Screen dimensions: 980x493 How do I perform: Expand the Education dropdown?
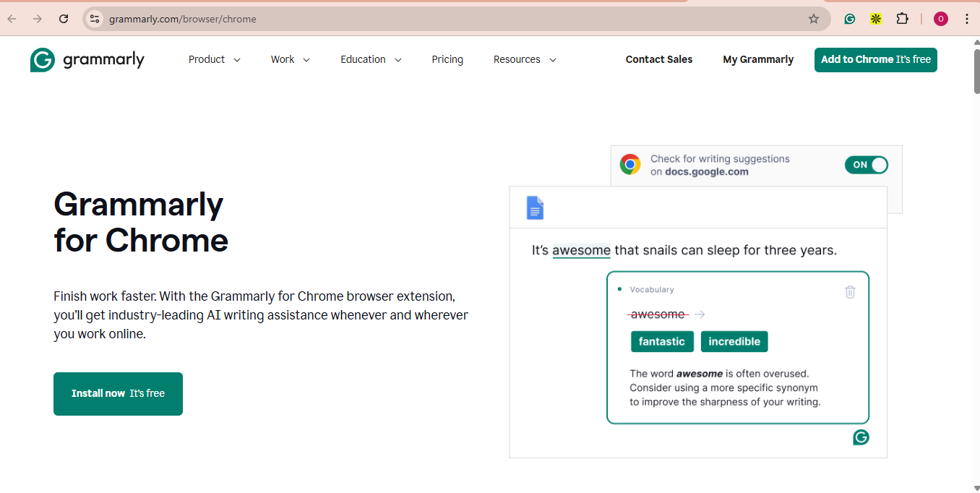[371, 59]
